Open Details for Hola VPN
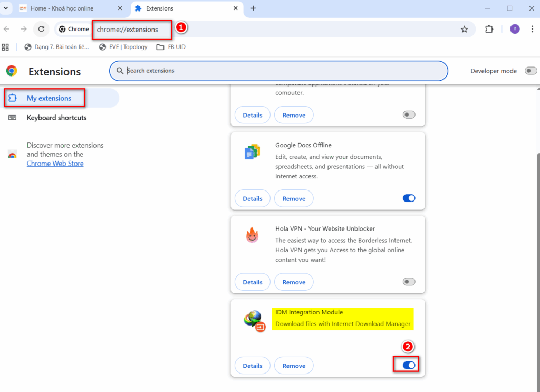Viewport: 540px width, 392px height. coord(253,282)
